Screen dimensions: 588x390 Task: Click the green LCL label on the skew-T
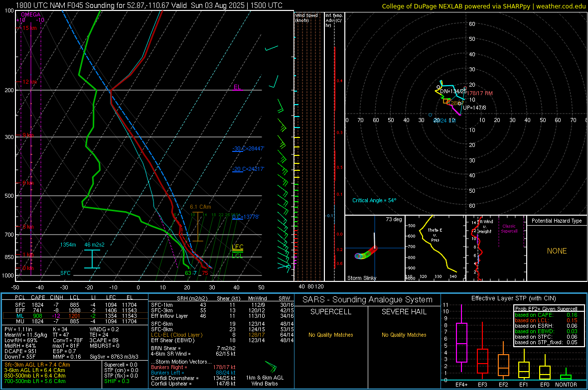237,256
